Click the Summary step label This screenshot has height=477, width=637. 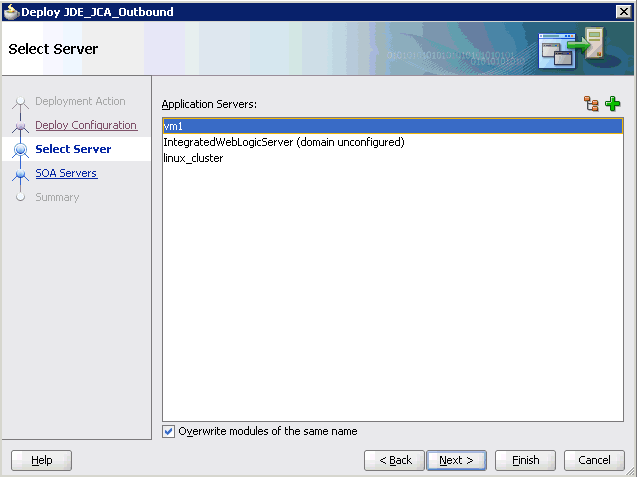pyautogui.click(x=57, y=197)
